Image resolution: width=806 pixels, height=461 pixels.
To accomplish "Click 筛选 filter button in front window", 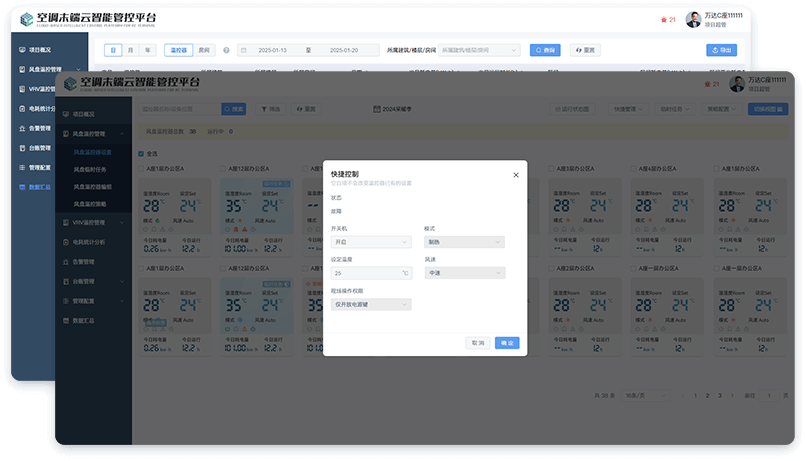I will (271, 109).
